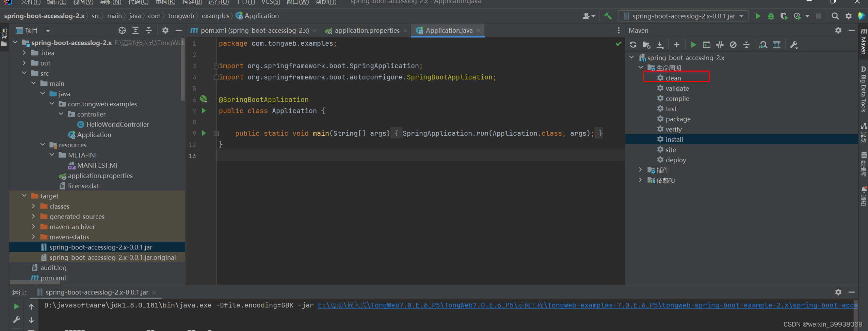This screenshot has width=868, height=331.
Task: Expand the out folder
Action: [x=24, y=63]
